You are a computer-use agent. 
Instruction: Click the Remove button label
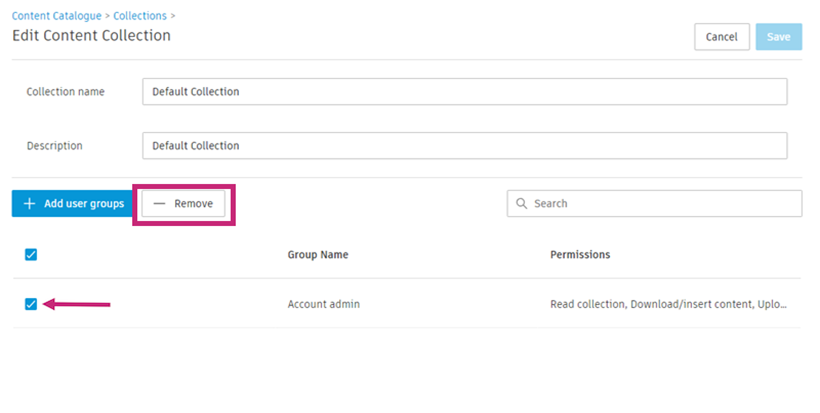(193, 204)
